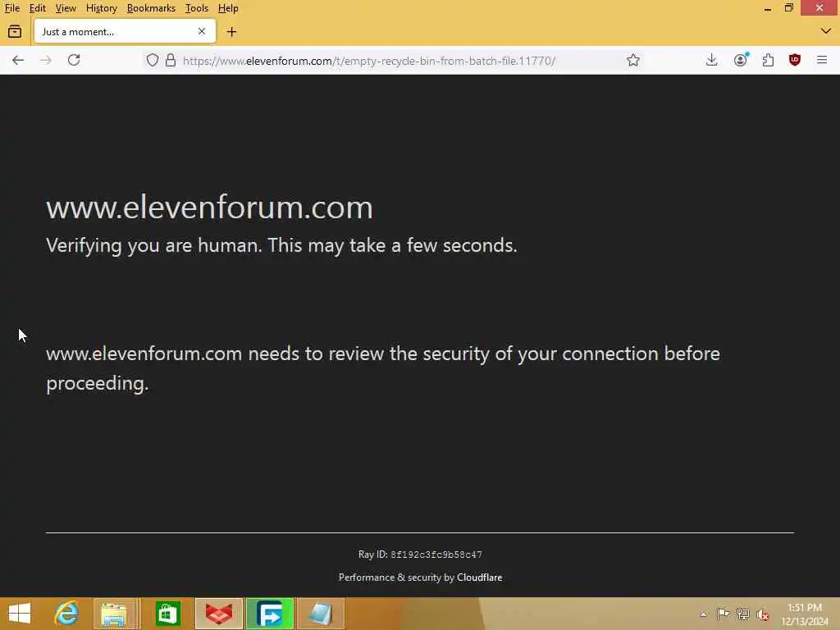The height and width of the screenshot is (630, 840).
Task: Open the muted volume tray icon
Action: (x=763, y=614)
